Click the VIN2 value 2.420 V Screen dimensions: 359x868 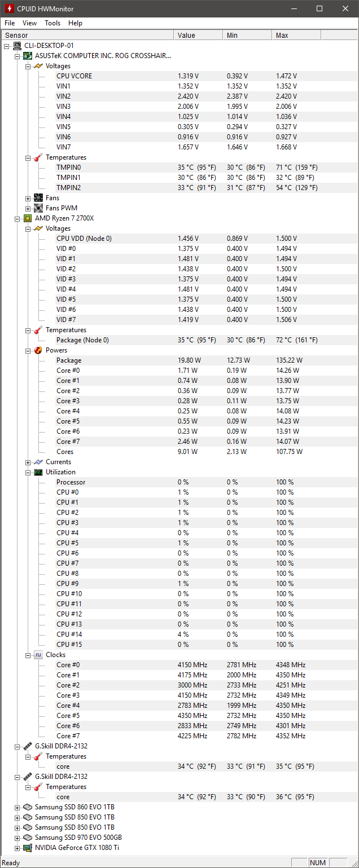188,96
